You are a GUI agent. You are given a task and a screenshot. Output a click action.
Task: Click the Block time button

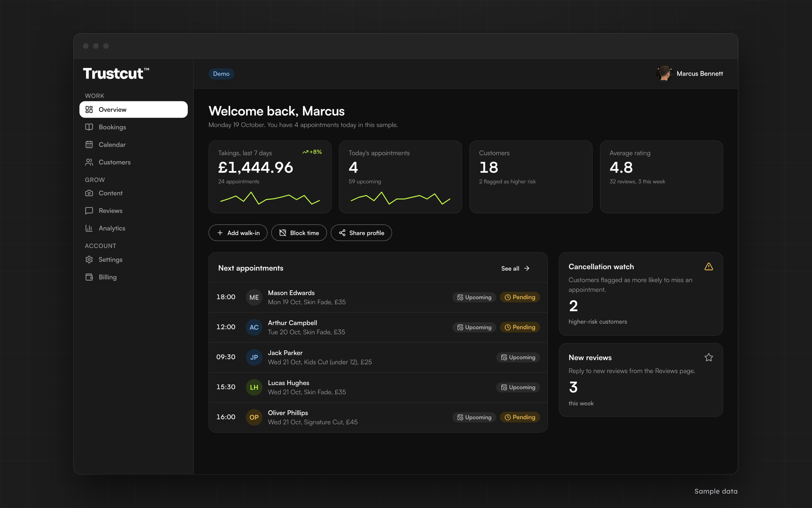[299, 233]
